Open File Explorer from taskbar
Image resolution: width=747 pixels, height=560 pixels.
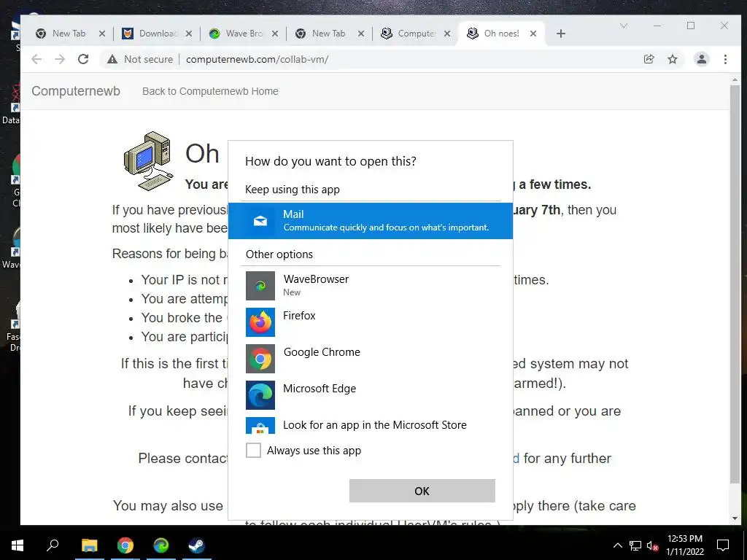(x=89, y=545)
